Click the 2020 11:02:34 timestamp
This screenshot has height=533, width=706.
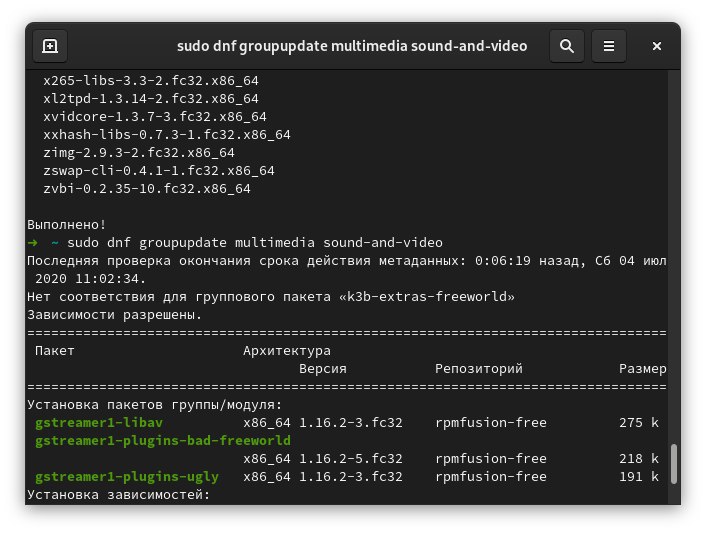pos(91,279)
